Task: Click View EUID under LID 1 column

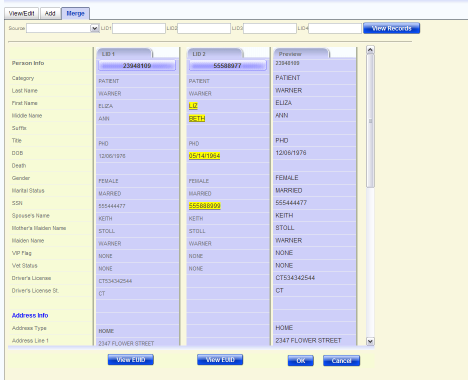Action: point(131,360)
